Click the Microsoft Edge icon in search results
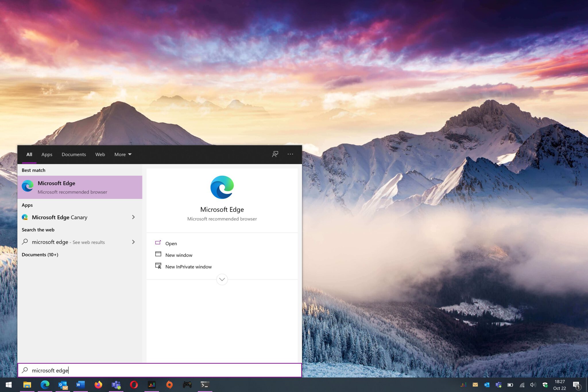Screen dimensions: 588x392 coord(28,186)
